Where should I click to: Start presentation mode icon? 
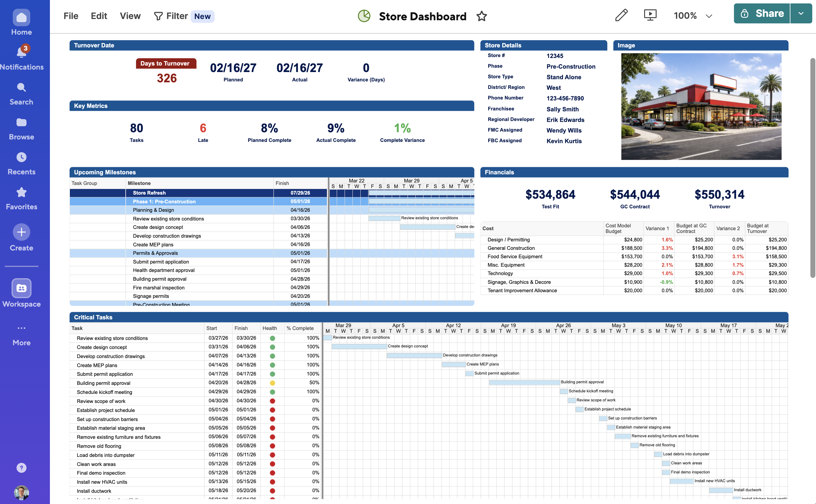(x=650, y=15)
